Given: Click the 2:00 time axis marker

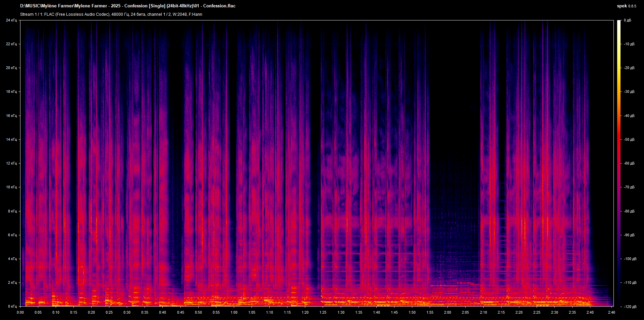Looking at the screenshot, I should pos(447,312).
